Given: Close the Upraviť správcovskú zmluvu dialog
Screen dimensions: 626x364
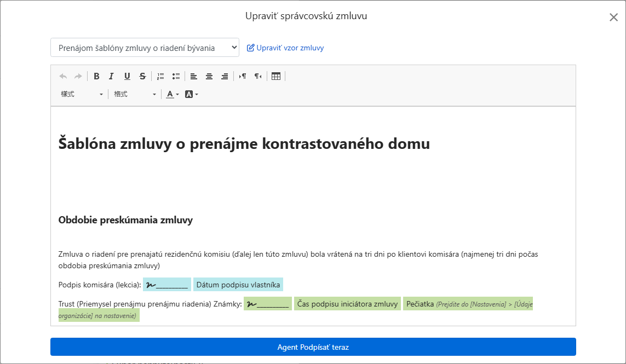Looking at the screenshot, I should [613, 17].
